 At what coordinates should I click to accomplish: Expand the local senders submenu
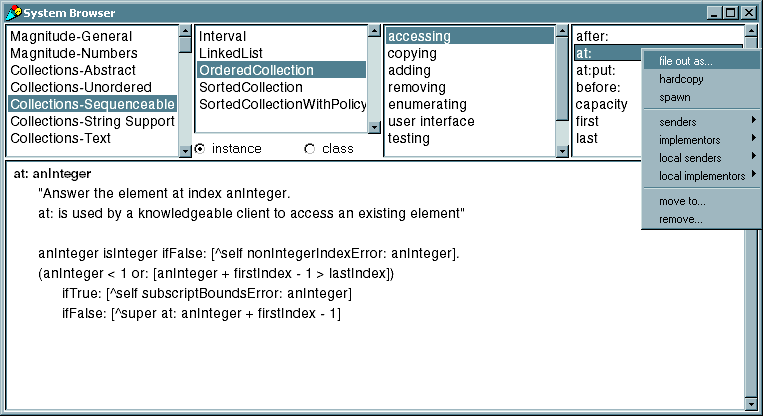(700, 157)
